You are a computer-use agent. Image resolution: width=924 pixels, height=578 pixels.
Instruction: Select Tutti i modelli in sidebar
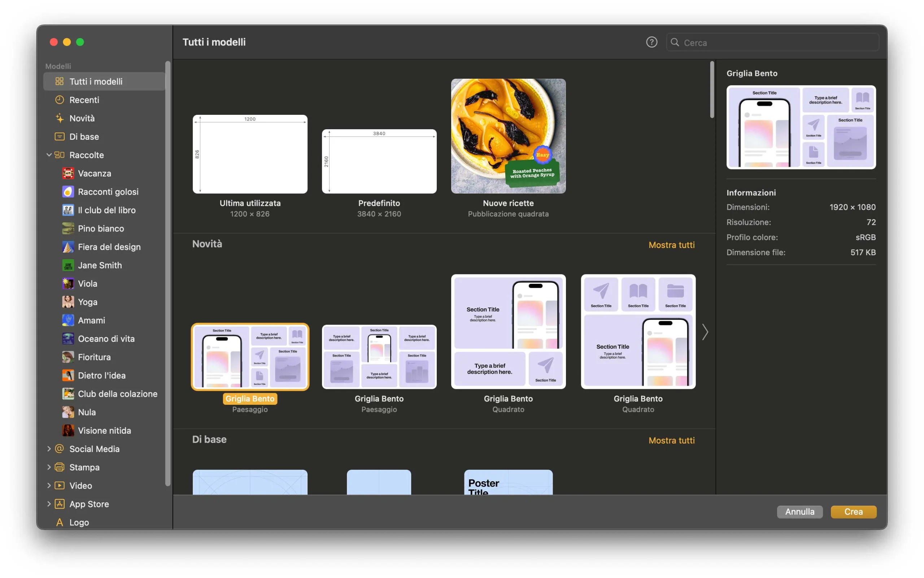click(x=96, y=82)
